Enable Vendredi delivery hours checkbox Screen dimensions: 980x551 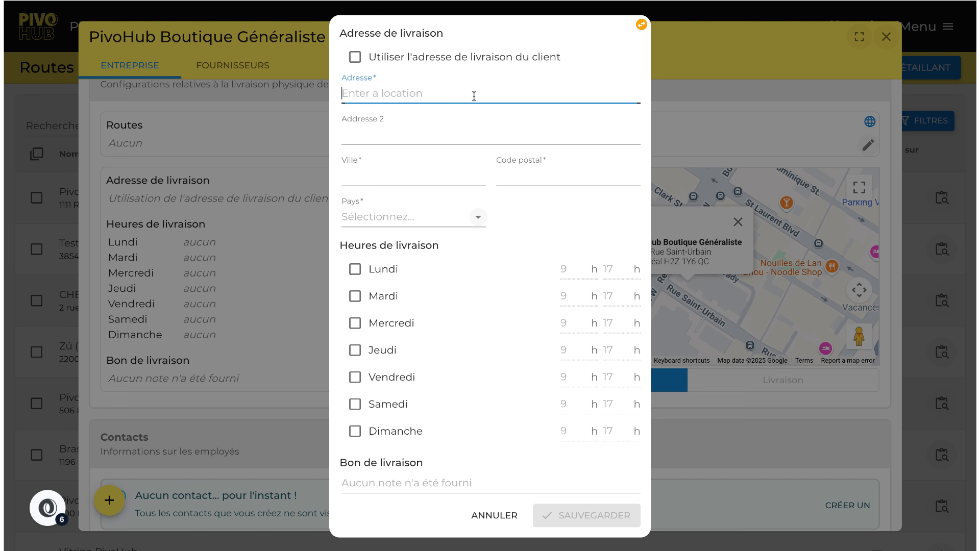[x=355, y=377]
